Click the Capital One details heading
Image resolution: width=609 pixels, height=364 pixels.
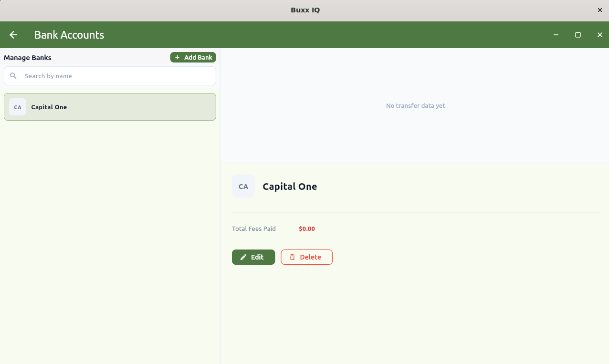(290, 187)
